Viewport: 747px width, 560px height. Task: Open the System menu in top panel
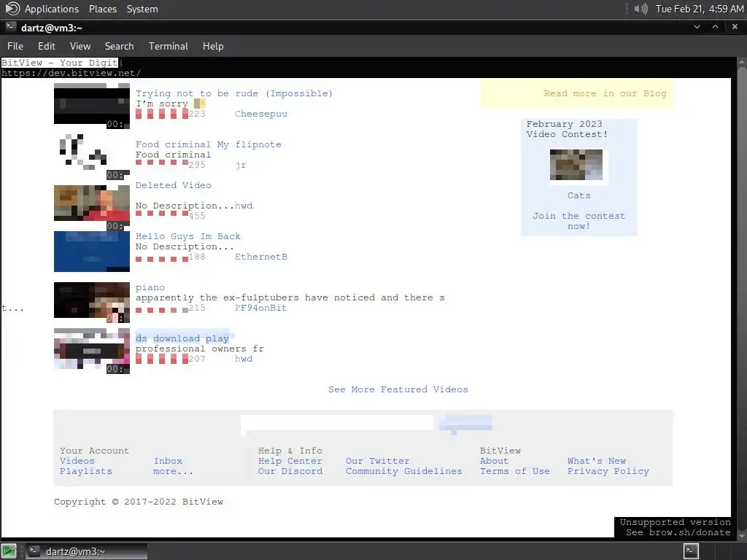[142, 9]
